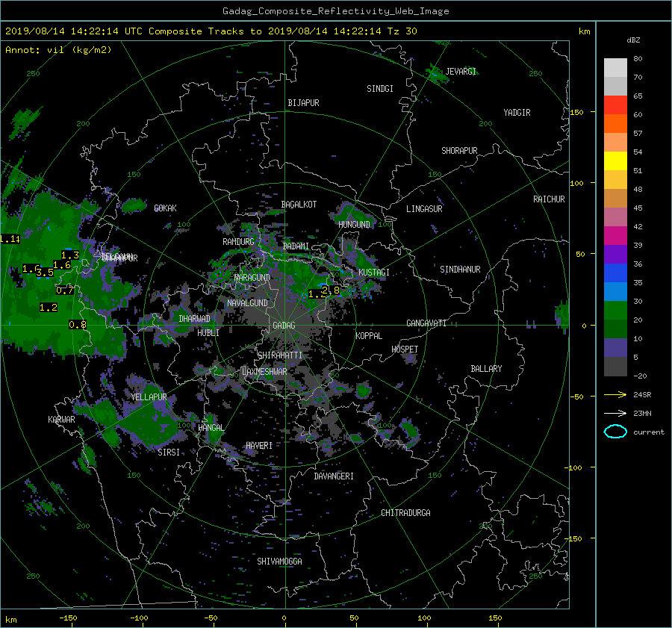
Task: Click the Gadag_Composite_Reflectivity_Web_Image title
Action: [335, 11]
